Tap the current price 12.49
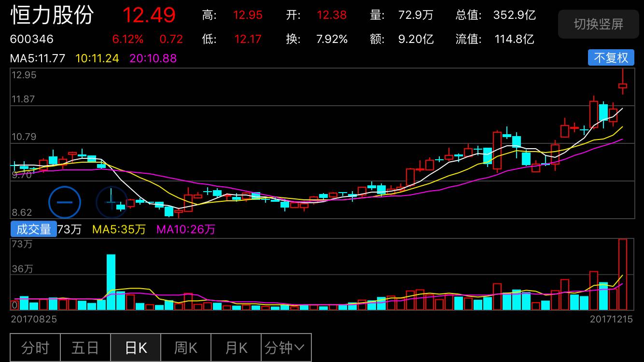The image size is (644, 362). pyautogui.click(x=149, y=15)
